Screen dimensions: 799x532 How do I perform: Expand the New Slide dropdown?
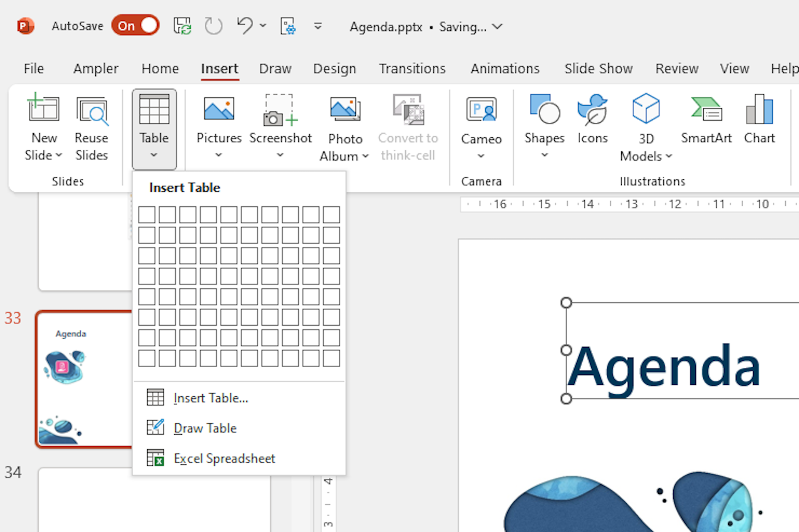(58, 155)
